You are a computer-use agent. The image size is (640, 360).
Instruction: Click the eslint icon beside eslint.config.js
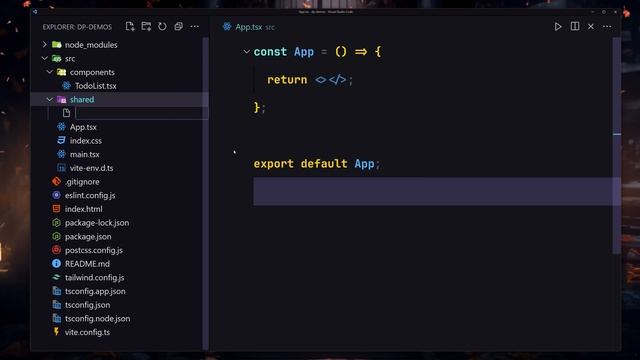click(x=56, y=195)
